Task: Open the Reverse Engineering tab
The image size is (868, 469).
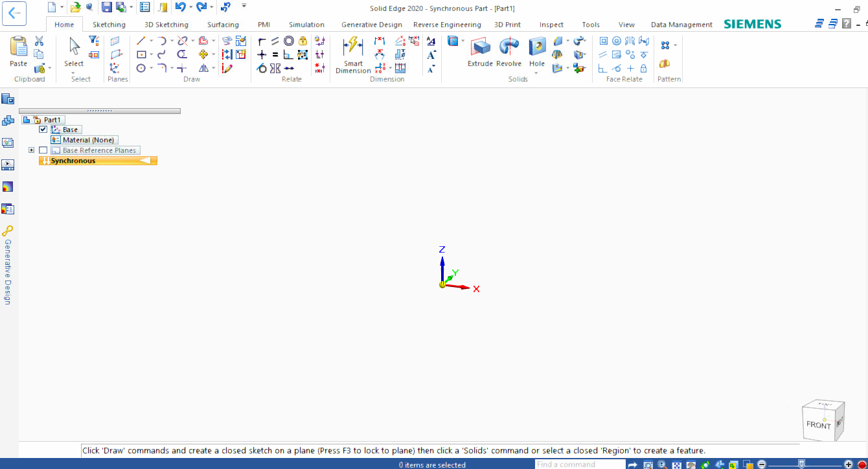Action: pyautogui.click(x=447, y=25)
